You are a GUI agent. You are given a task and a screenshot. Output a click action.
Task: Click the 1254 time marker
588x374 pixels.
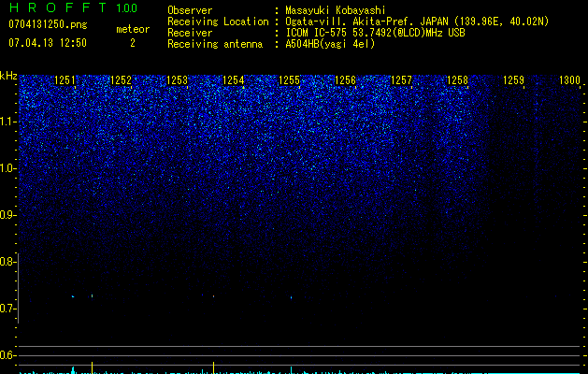234,80
